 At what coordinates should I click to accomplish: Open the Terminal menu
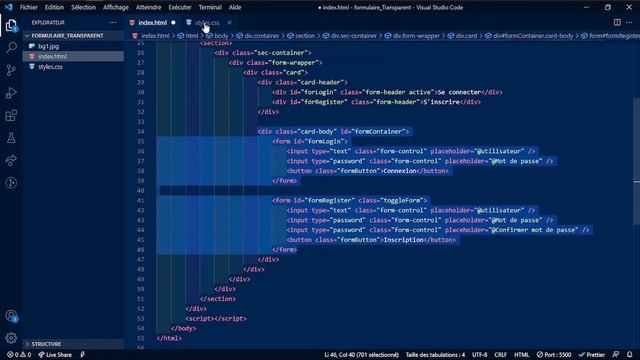click(x=210, y=7)
